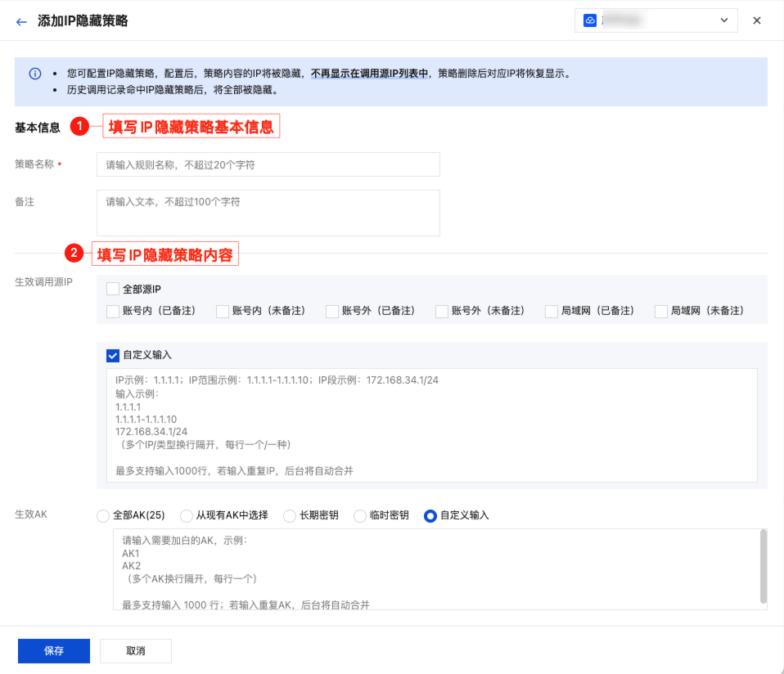Viewport: 784px width, 674px height.
Task: Select 从现有AK中选择 radio option
Action: tap(186, 515)
